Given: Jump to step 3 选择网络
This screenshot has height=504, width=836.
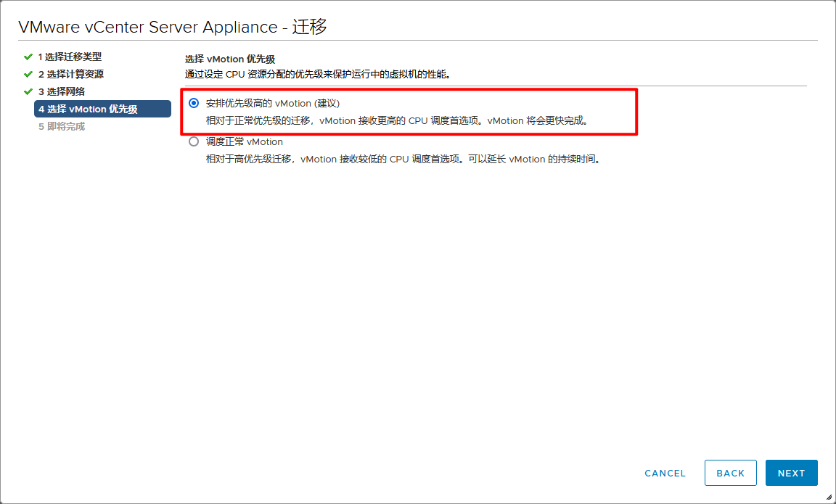Looking at the screenshot, I should 62,91.
